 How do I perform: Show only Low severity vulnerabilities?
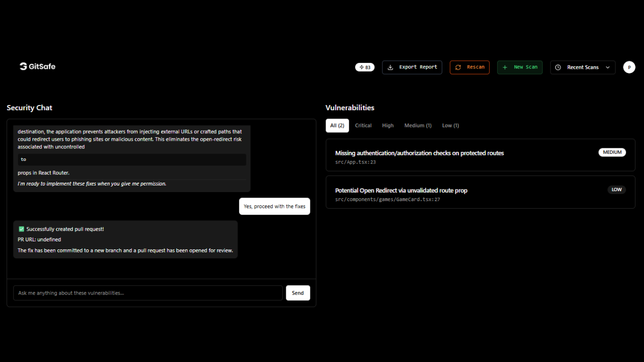pyautogui.click(x=450, y=125)
